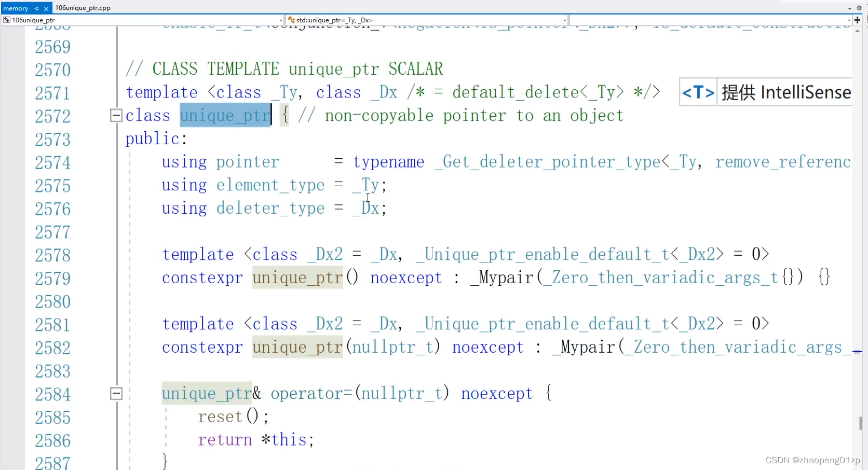Open the std::unique_ptr<_Ty, _Dx> type dropdown

tap(428, 20)
